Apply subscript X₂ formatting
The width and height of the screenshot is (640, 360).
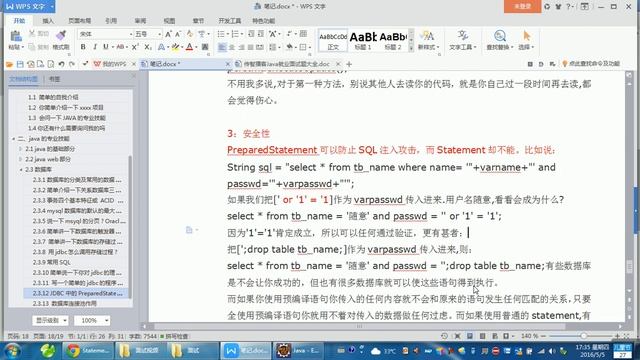[x=148, y=47]
